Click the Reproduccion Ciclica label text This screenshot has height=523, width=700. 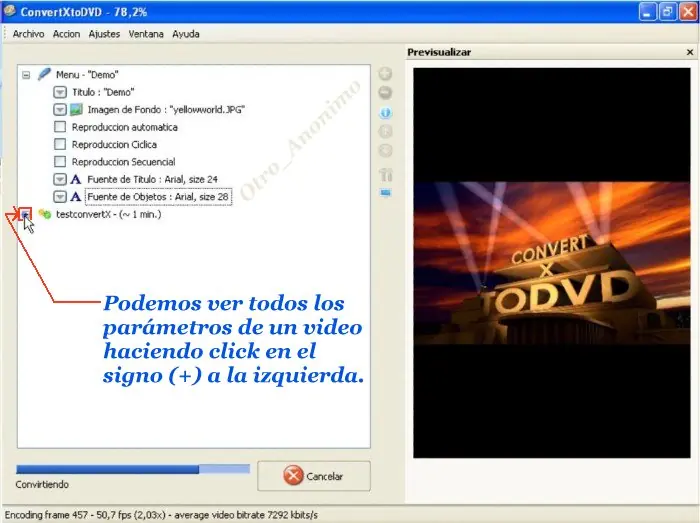pos(114,145)
